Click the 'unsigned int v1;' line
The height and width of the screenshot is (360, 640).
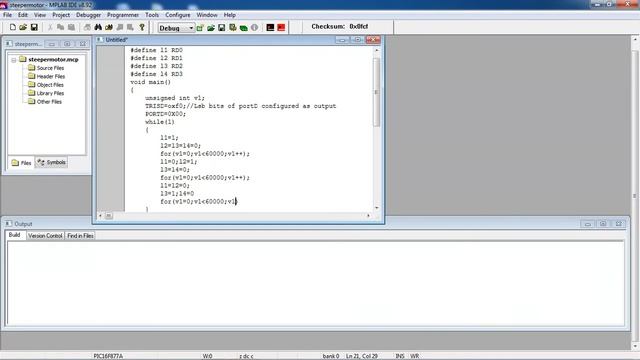175,98
